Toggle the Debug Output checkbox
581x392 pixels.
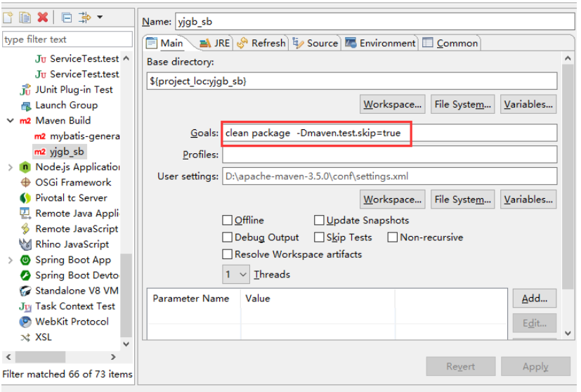click(x=227, y=237)
